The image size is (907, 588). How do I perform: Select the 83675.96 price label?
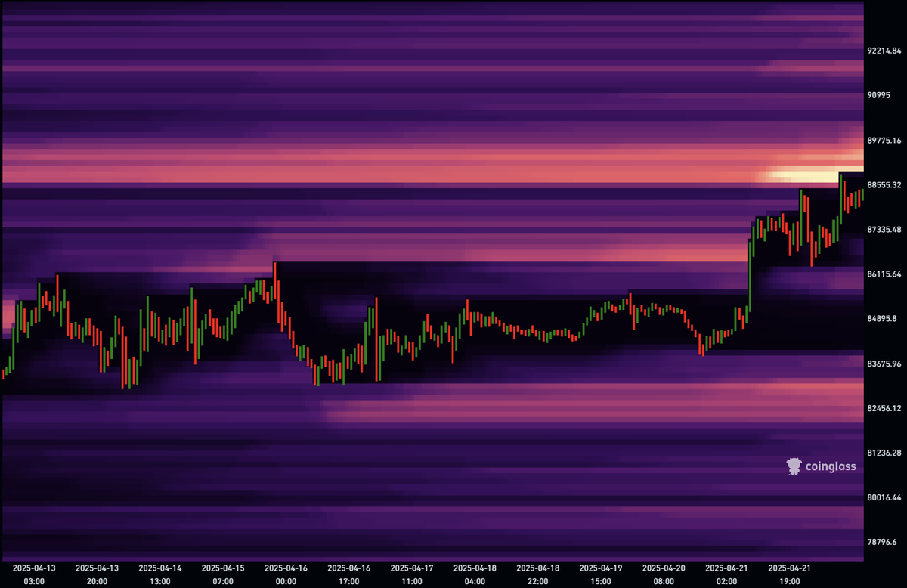[884, 364]
